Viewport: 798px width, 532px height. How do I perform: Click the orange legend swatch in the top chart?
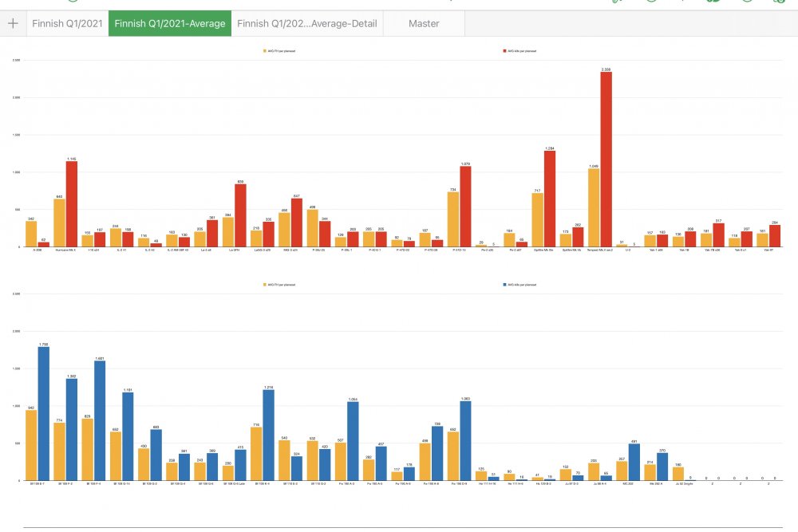click(x=266, y=51)
